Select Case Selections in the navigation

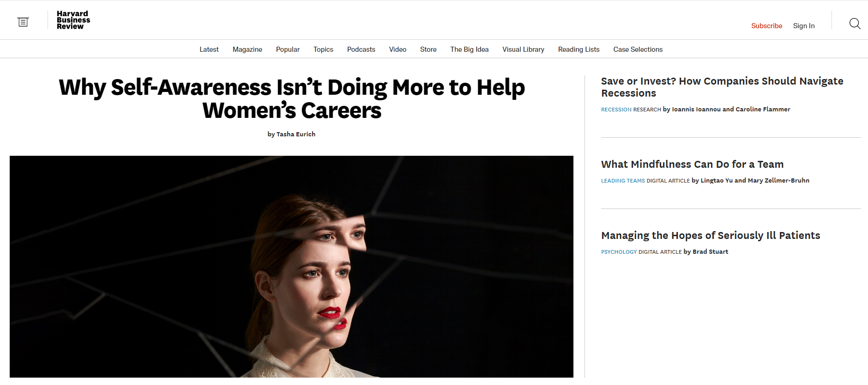(x=638, y=49)
